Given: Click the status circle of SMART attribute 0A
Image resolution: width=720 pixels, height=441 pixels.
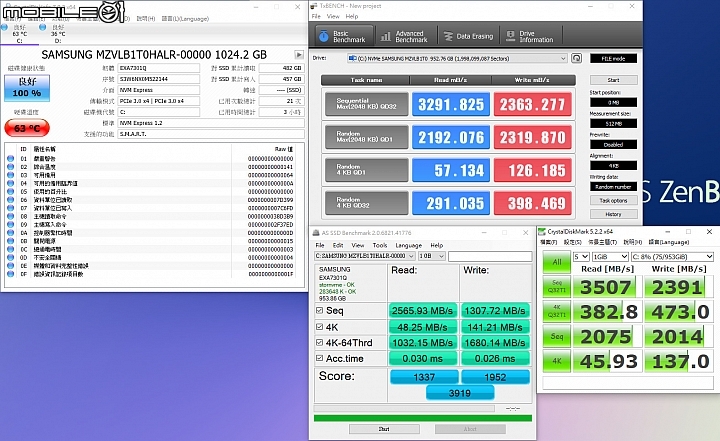Looking at the screenshot, I should click(x=10, y=233).
